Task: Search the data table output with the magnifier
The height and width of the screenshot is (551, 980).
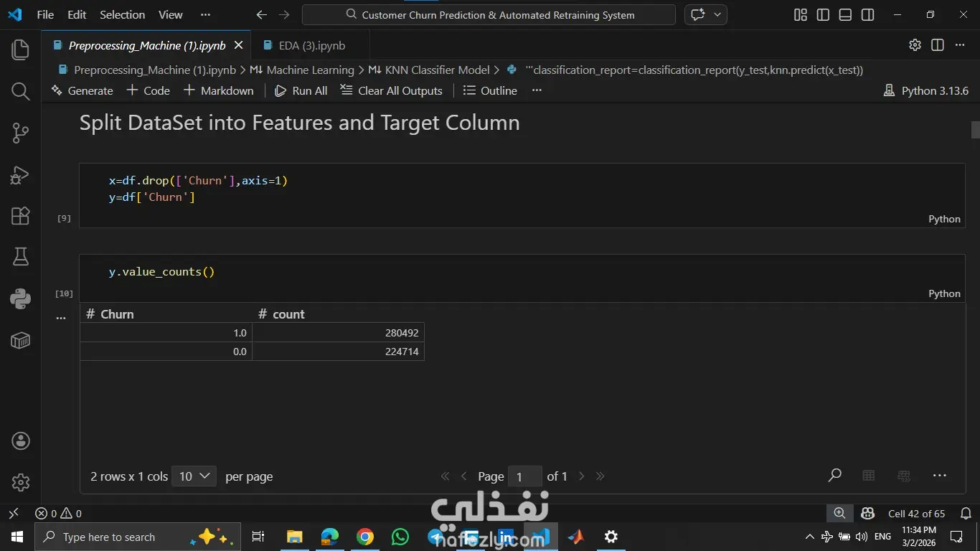Action: [x=835, y=475]
